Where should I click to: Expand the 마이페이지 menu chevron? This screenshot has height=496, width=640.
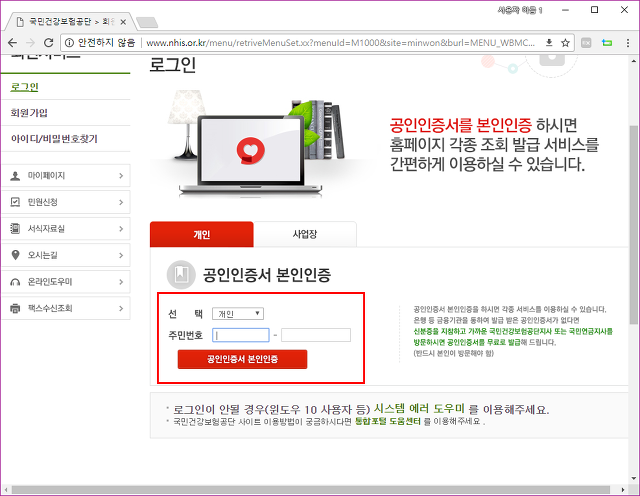coord(121,176)
